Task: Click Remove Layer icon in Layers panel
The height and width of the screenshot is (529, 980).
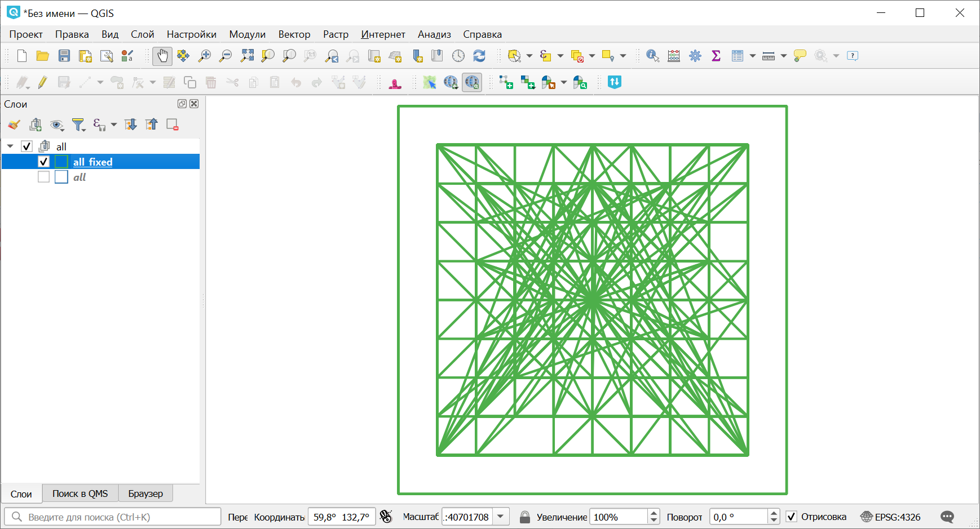Action: pos(173,125)
